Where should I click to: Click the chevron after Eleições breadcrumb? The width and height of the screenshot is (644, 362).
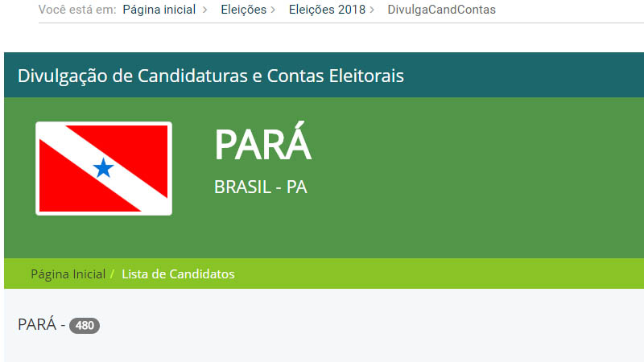(x=274, y=10)
